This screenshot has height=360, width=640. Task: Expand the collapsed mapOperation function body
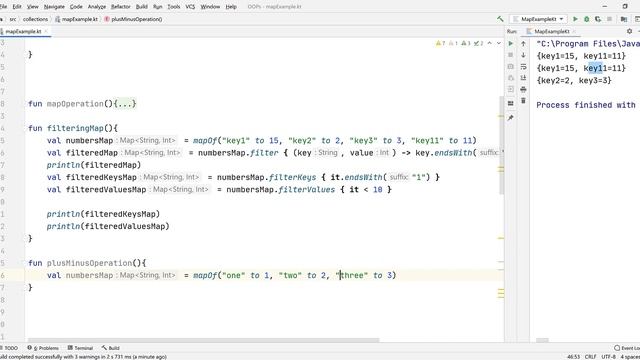(x=125, y=104)
